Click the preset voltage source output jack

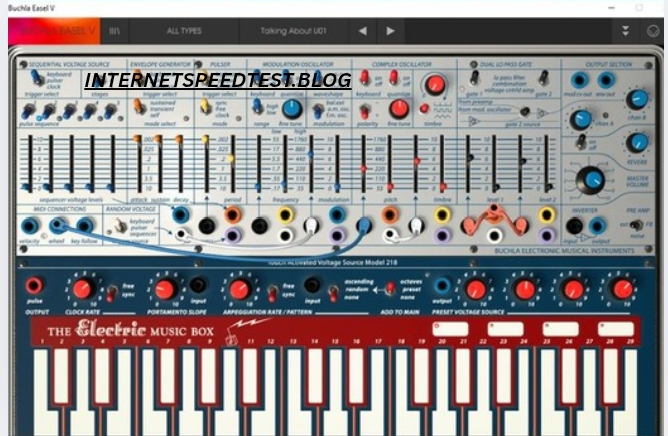coord(442,286)
